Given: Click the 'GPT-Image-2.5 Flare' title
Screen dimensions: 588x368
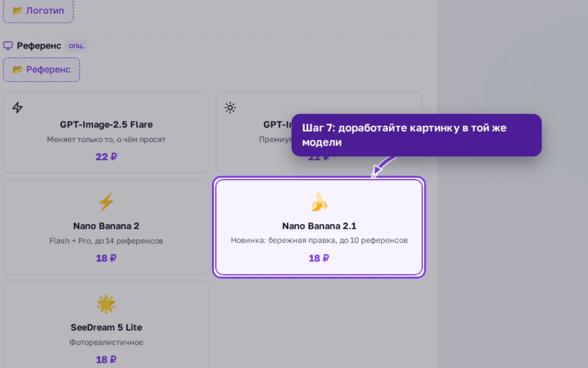Looking at the screenshot, I should pos(106,124).
